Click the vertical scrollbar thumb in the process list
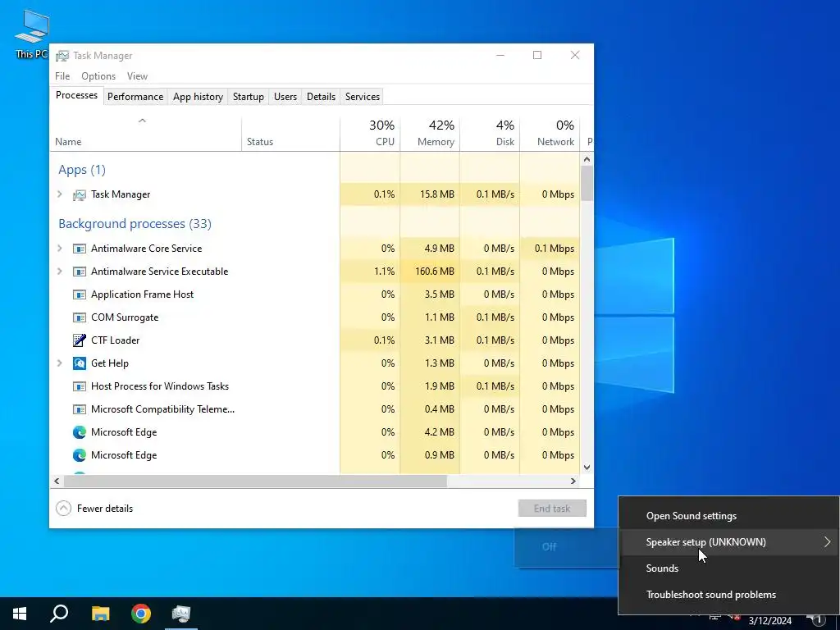Image resolution: width=840 pixels, height=630 pixels. (x=587, y=183)
